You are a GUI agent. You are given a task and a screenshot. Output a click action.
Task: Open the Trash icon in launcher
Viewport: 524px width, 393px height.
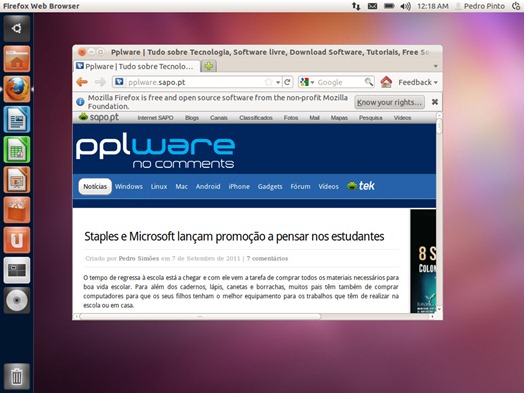click(17, 377)
